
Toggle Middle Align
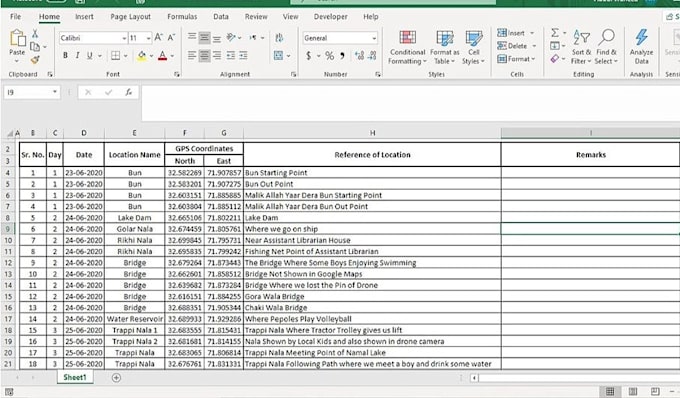tap(204, 37)
